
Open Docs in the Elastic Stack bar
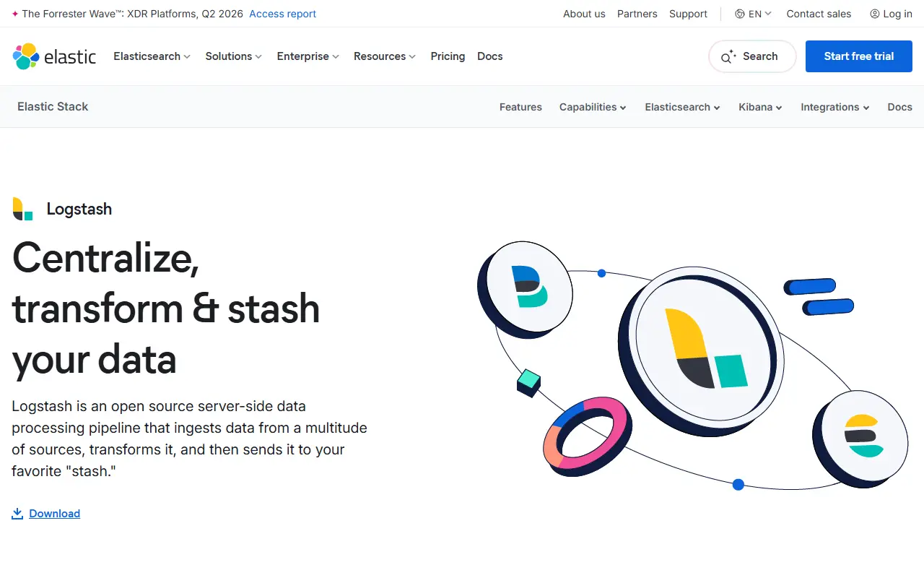(899, 107)
